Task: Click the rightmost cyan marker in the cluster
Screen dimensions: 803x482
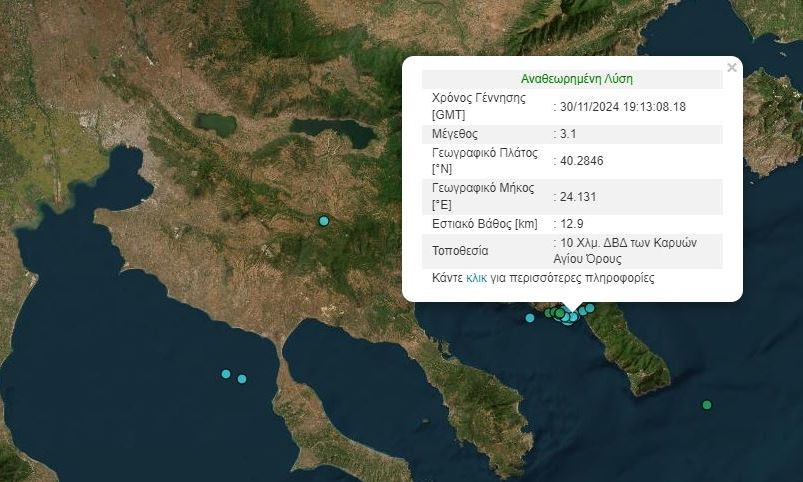Action: [590, 308]
